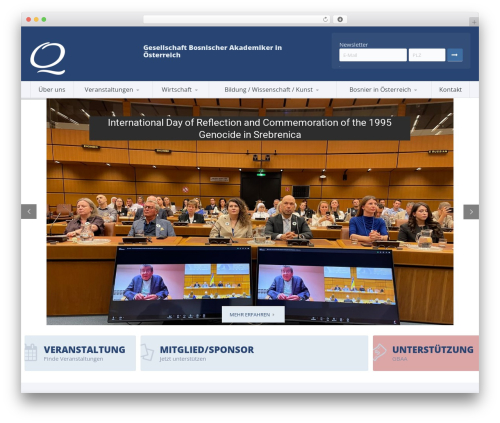The height and width of the screenshot is (423, 500).
Task: Click the newsletter PLZ input field
Action: (x=427, y=55)
